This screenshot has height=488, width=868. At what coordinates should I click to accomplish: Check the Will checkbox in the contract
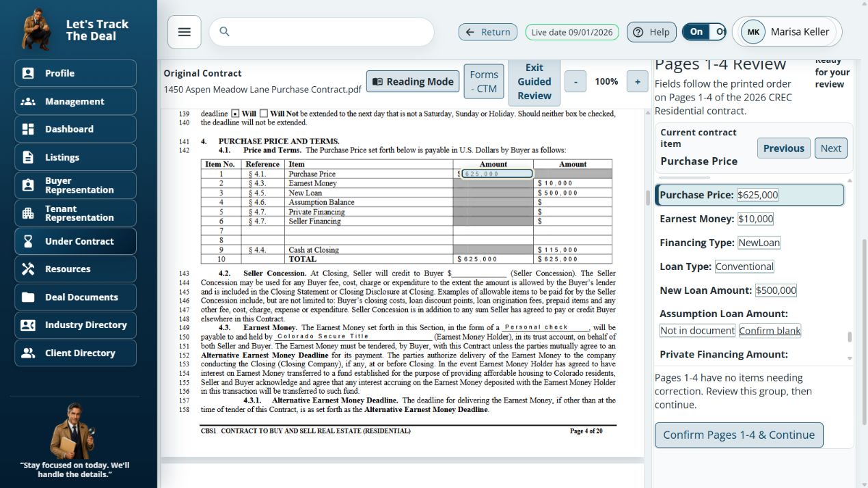(x=235, y=113)
